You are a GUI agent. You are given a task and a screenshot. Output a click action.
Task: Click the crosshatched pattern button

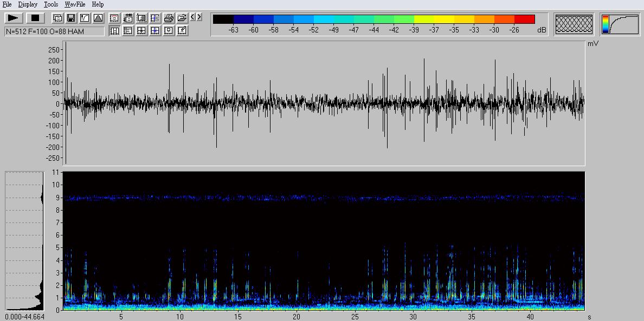(x=574, y=25)
